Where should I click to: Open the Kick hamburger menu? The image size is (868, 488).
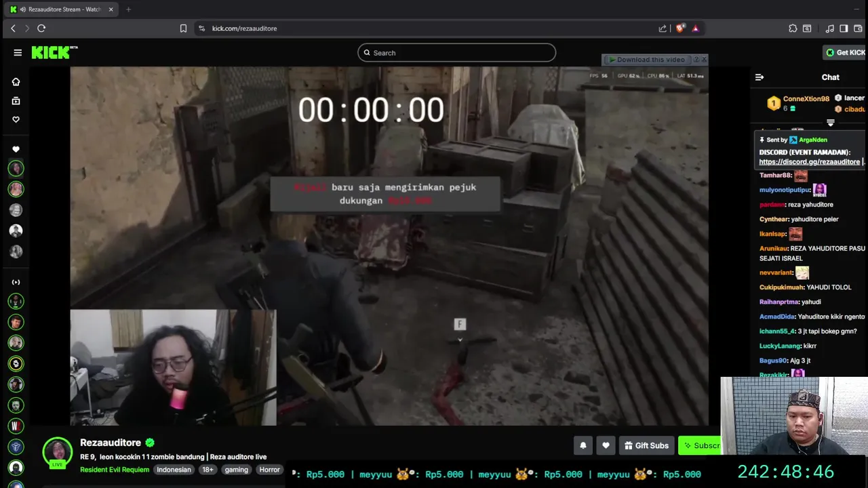pyautogui.click(x=18, y=52)
